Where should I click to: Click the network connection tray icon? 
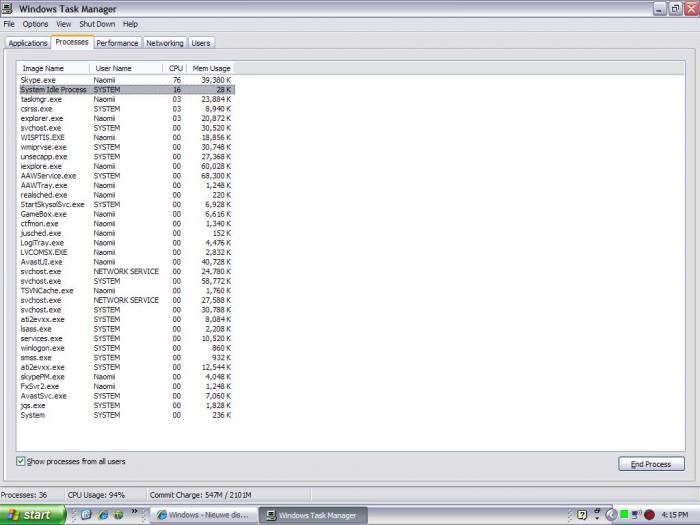click(636, 515)
